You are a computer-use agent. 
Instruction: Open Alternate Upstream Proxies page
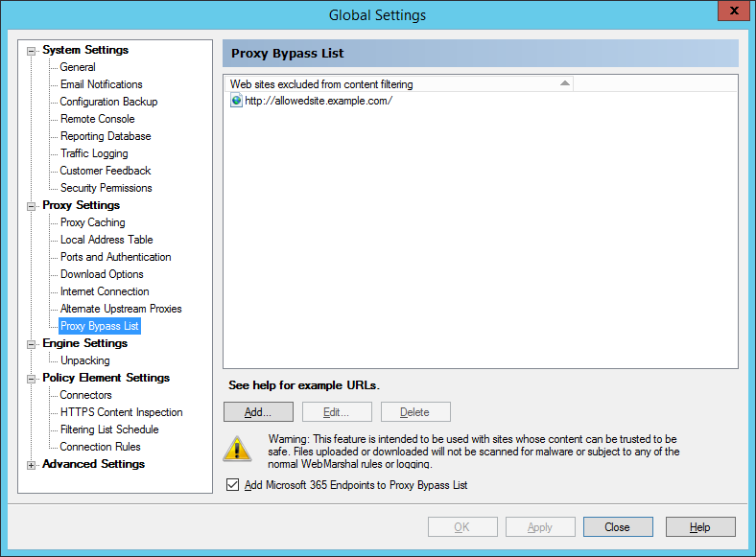pos(121,309)
